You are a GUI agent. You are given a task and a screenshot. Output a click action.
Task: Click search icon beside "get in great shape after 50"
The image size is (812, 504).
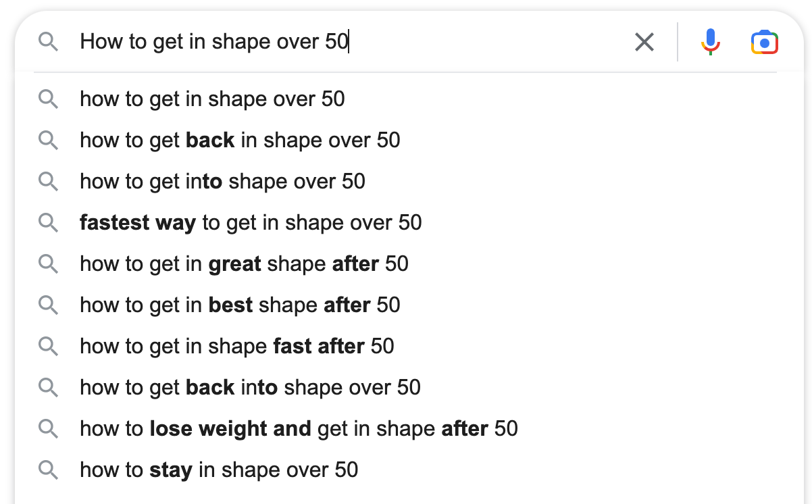coord(48,263)
